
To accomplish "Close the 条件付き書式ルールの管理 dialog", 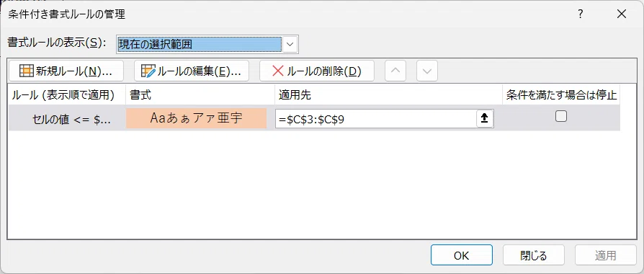I will coord(622,14).
